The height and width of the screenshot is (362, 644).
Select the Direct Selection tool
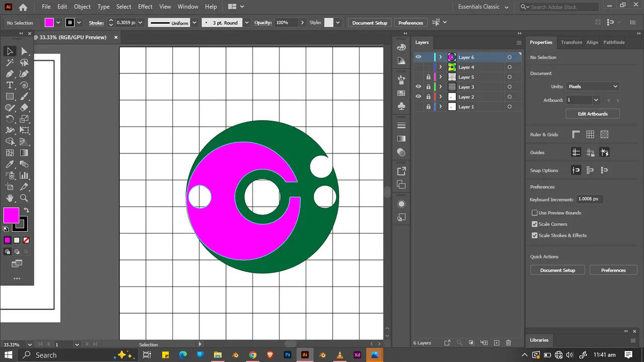24,51
